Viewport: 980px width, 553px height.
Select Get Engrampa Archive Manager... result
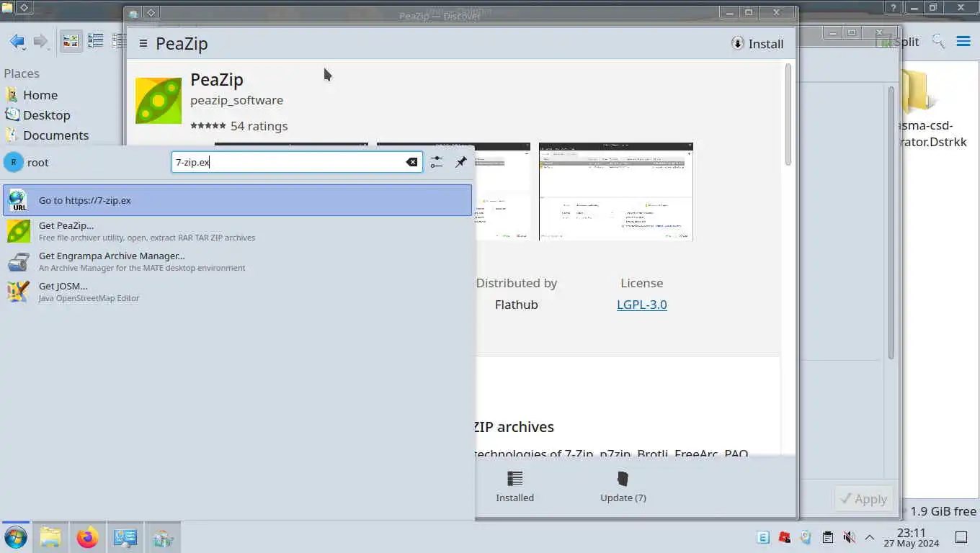click(x=237, y=261)
